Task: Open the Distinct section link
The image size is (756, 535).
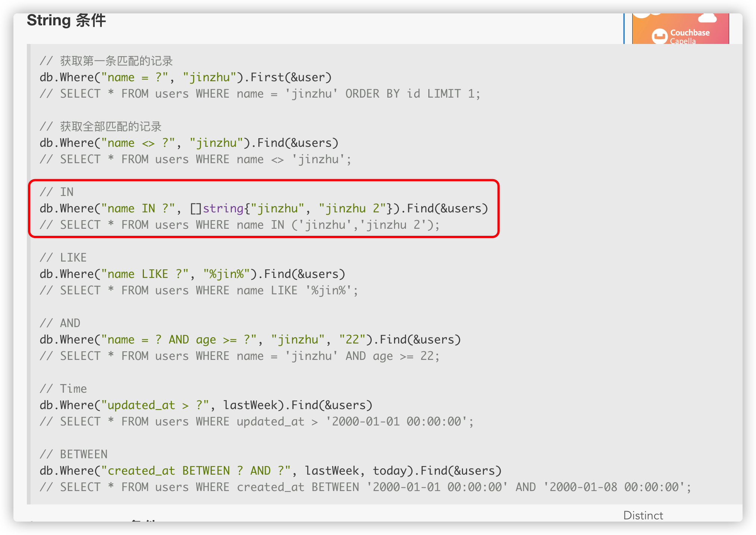Action: [643, 516]
